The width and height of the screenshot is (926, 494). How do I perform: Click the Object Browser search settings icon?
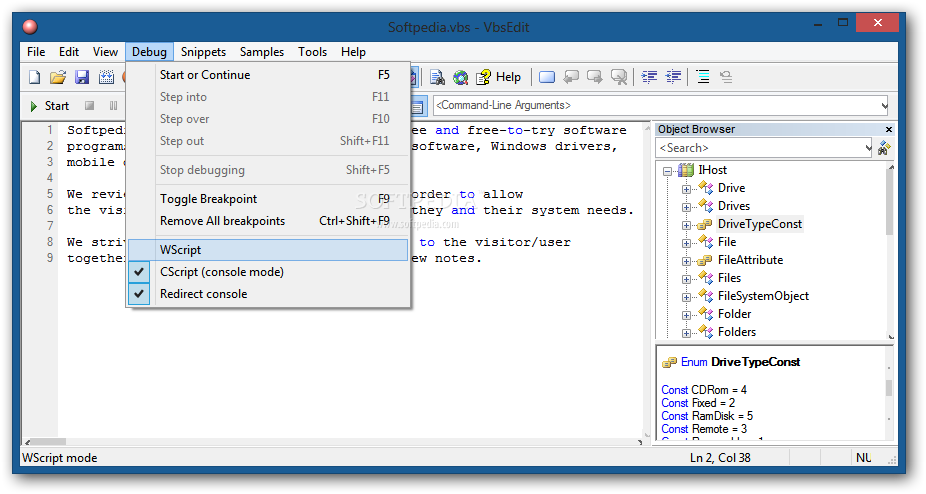(x=884, y=148)
